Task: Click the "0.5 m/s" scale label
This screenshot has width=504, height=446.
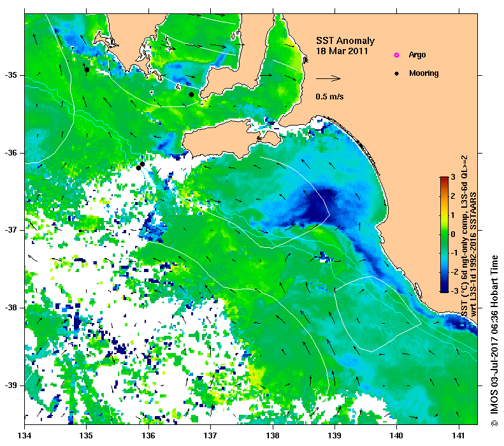Action: (329, 96)
